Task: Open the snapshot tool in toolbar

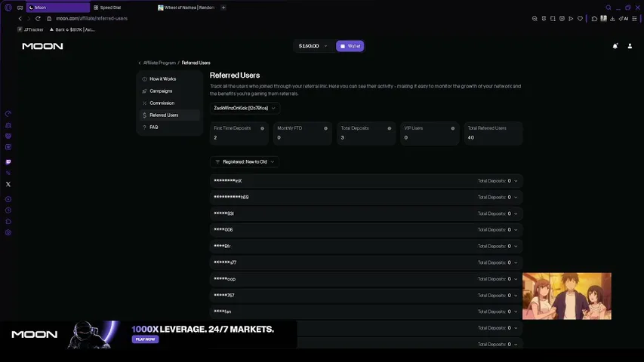Action: 553,18
